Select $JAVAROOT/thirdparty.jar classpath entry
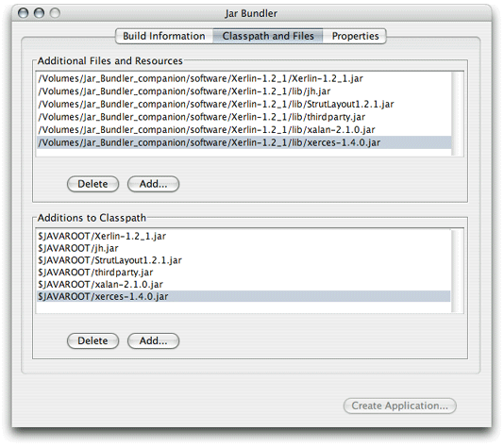Screen dimensions: 504x447 click(x=244, y=273)
